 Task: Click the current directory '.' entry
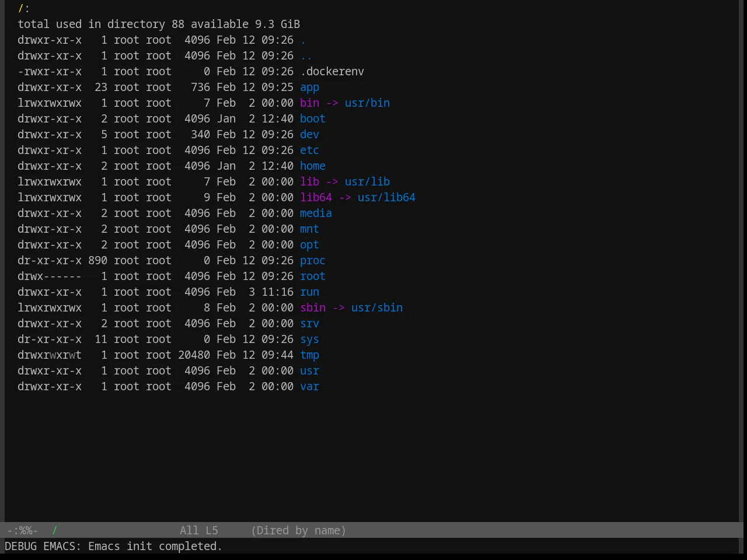point(303,40)
